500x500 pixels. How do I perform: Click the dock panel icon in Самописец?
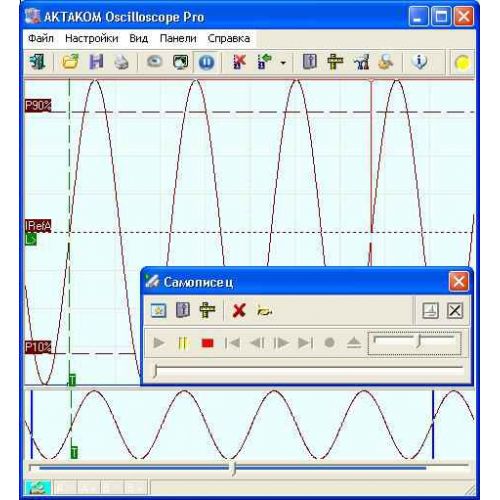tap(430, 311)
